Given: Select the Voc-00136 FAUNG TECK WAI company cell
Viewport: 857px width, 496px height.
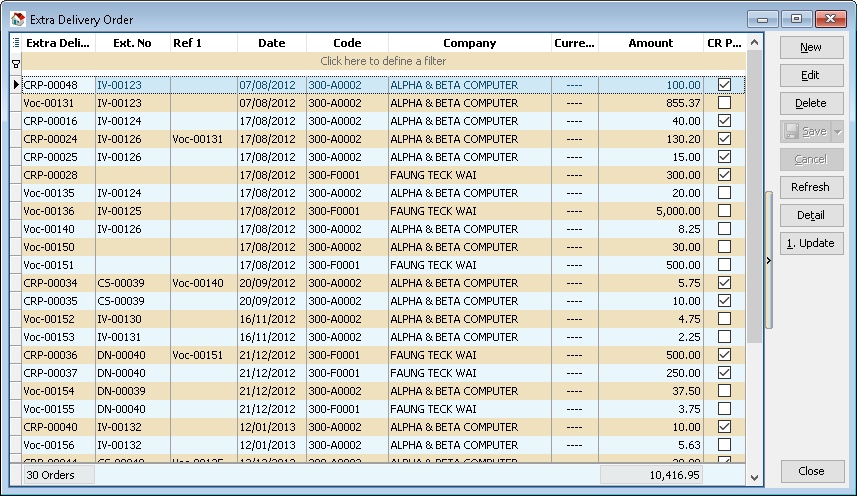Looking at the screenshot, I should pyautogui.click(x=468, y=211).
